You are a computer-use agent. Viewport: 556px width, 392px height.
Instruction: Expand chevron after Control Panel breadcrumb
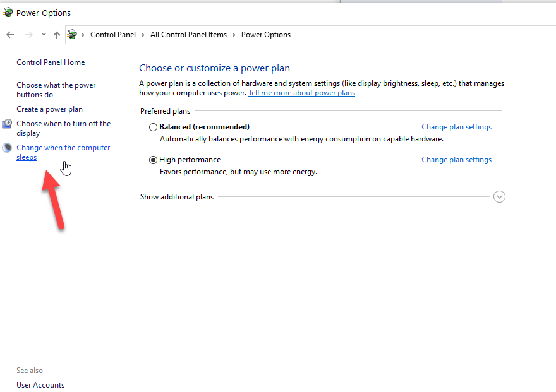pos(143,35)
